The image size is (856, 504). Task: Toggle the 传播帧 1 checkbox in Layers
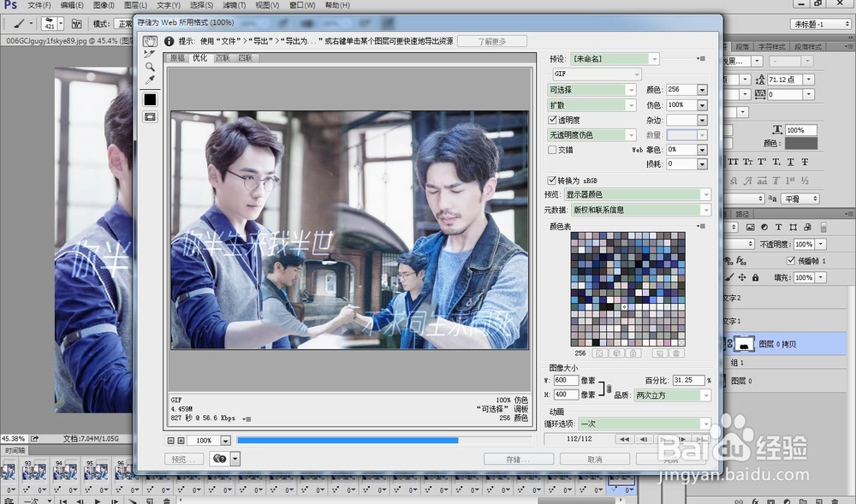pos(790,261)
